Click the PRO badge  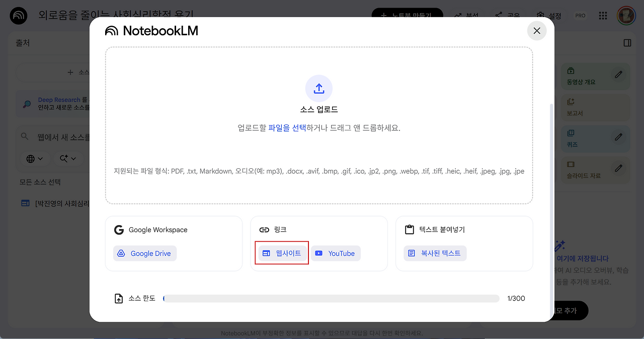580,16
